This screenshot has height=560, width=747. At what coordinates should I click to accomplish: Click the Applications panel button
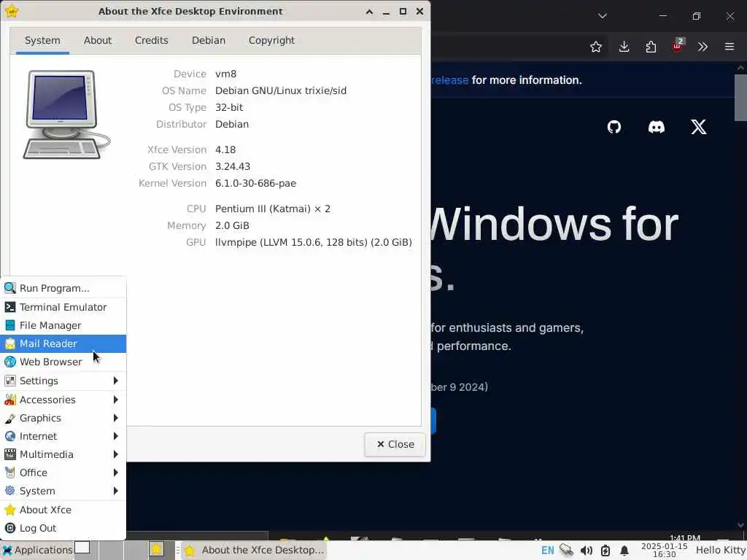point(37,550)
